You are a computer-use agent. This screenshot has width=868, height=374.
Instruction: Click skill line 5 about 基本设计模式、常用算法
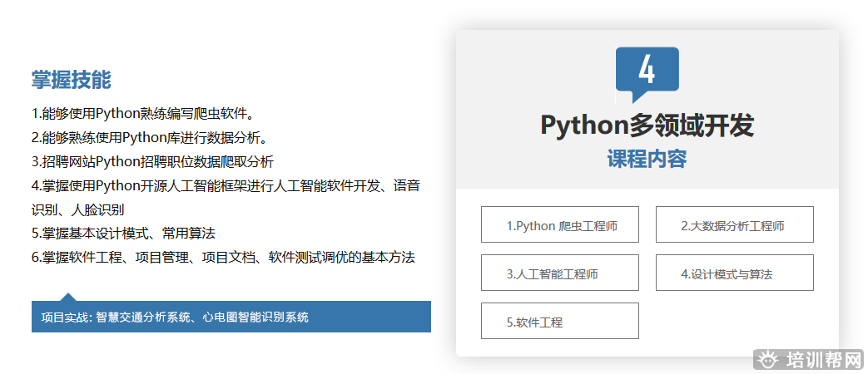pyautogui.click(x=123, y=234)
